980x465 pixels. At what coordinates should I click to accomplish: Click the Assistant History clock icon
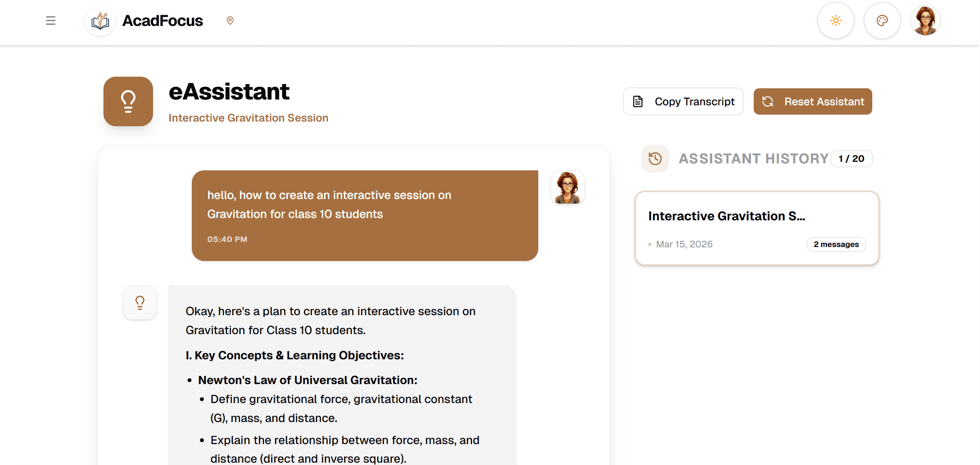(654, 158)
